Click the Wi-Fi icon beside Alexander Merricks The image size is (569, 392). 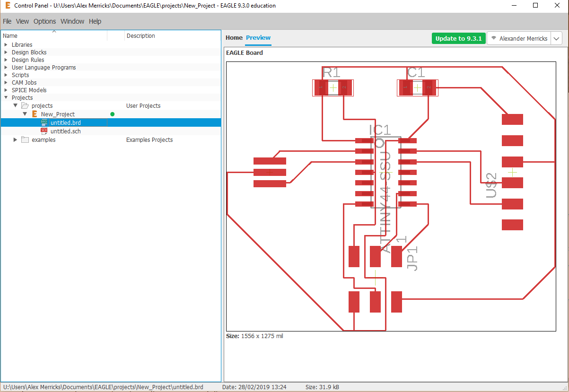click(x=493, y=38)
